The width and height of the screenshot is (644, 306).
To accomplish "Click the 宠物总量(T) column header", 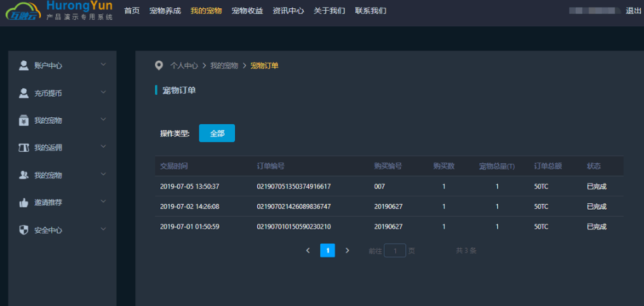I will (x=497, y=166).
